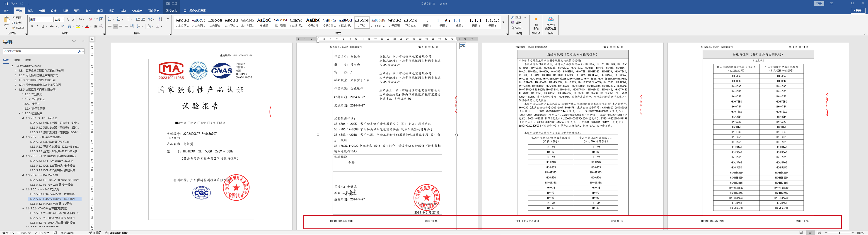Search the document with the navigation magnifier

click(x=80, y=51)
